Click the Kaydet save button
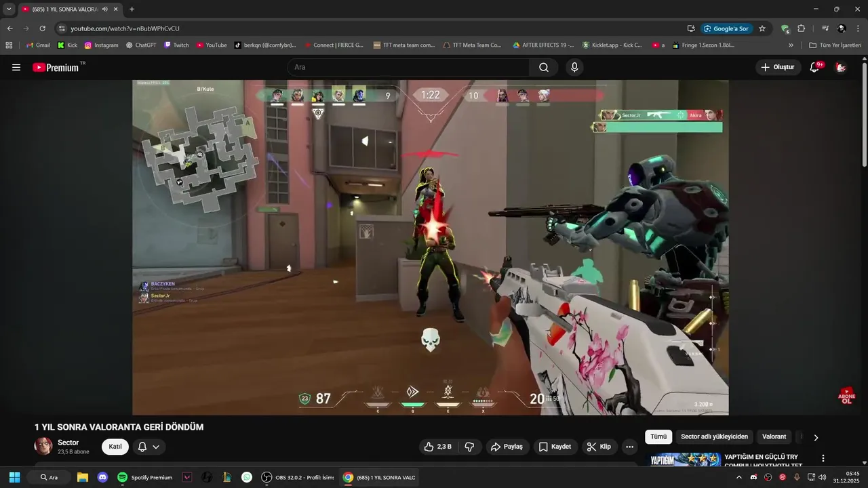 point(555,447)
